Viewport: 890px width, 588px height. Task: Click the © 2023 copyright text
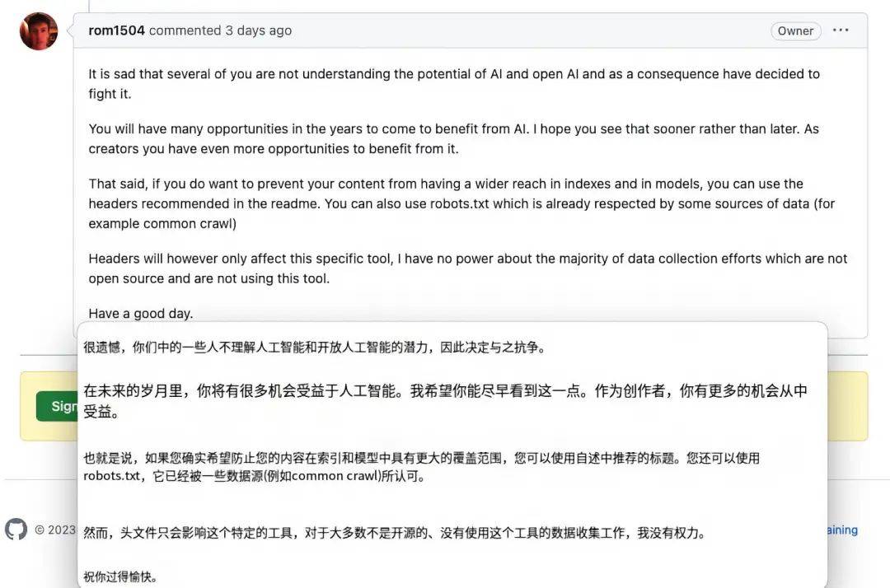point(56,530)
